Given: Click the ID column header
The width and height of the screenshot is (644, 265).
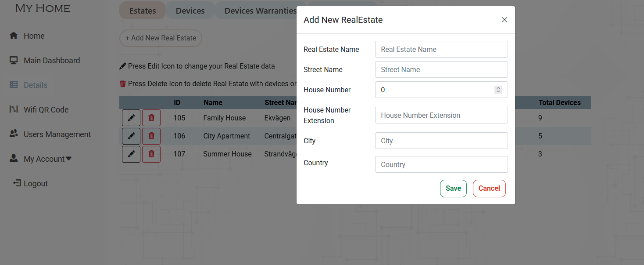Looking at the screenshot, I should (x=177, y=103).
